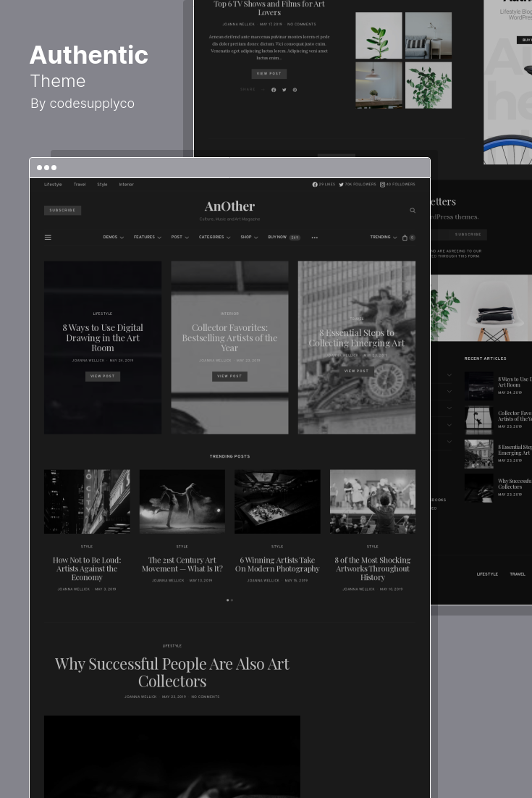Open the Style top menu link
Screen dimensions: 532x798
click(x=102, y=184)
